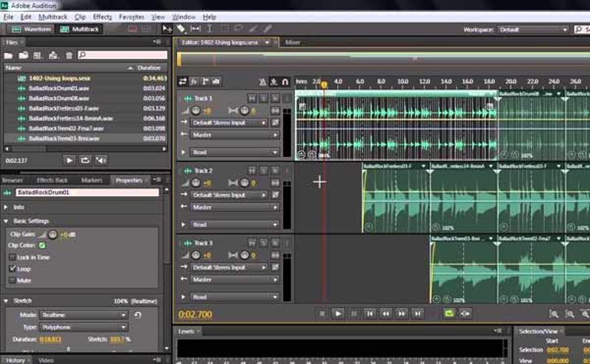Adjust Track 1 volume knob
This screenshot has width=590, height=364.
(x=195, y=111)
